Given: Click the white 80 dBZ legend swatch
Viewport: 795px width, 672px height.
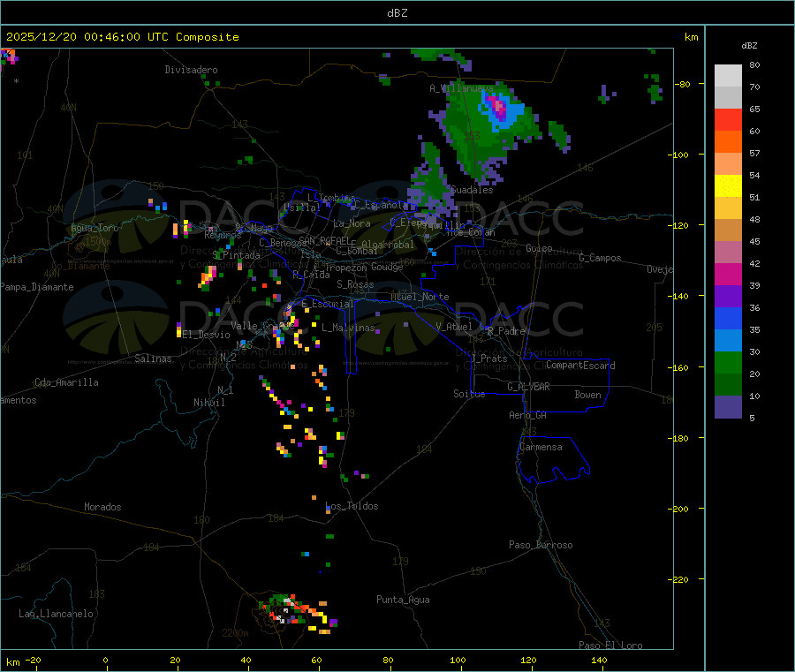Looking at the screenshot, I should tap(728, 76).
